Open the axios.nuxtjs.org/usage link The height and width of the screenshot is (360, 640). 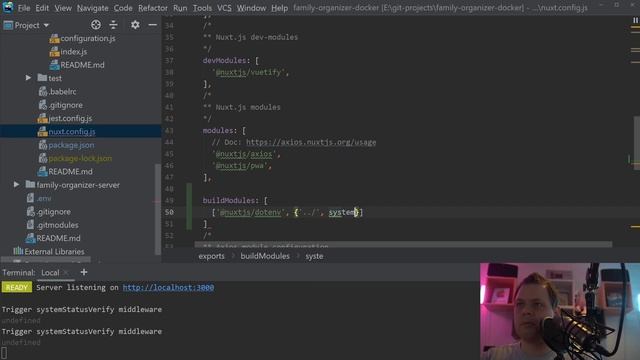click(311, 142)
